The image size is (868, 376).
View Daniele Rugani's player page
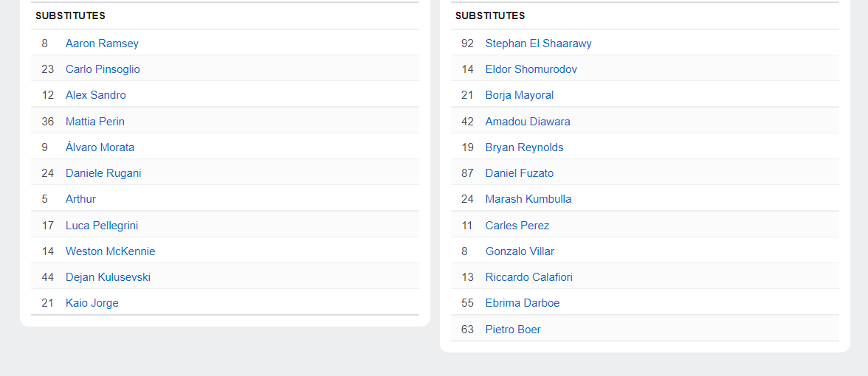(x=103, y=173)
